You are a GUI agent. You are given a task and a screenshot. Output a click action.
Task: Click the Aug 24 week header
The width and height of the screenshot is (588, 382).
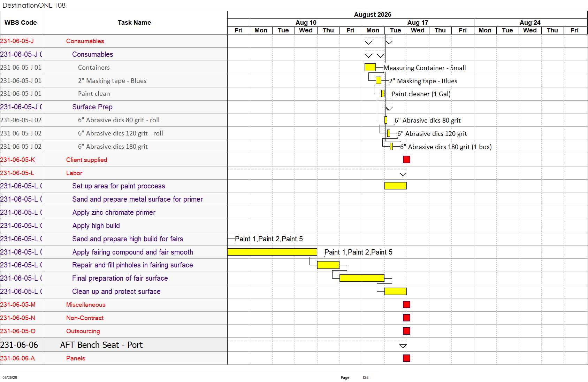pyautogui.click(x=530, y=23)
